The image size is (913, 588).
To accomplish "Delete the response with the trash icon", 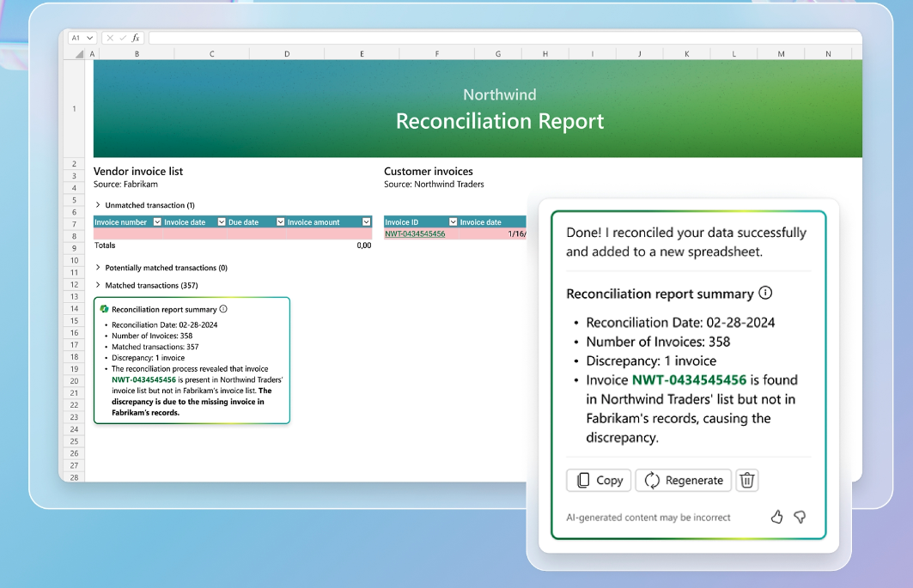I will click(x=747, y=480).
